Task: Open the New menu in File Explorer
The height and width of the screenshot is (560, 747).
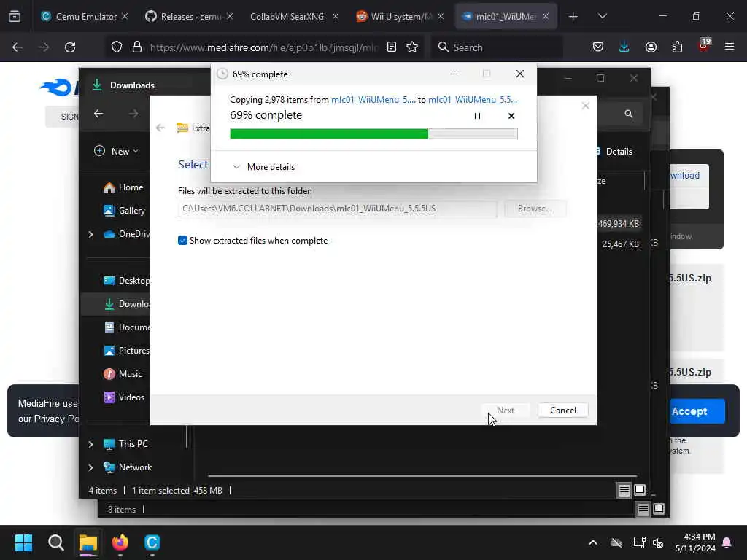Action: 116,152
